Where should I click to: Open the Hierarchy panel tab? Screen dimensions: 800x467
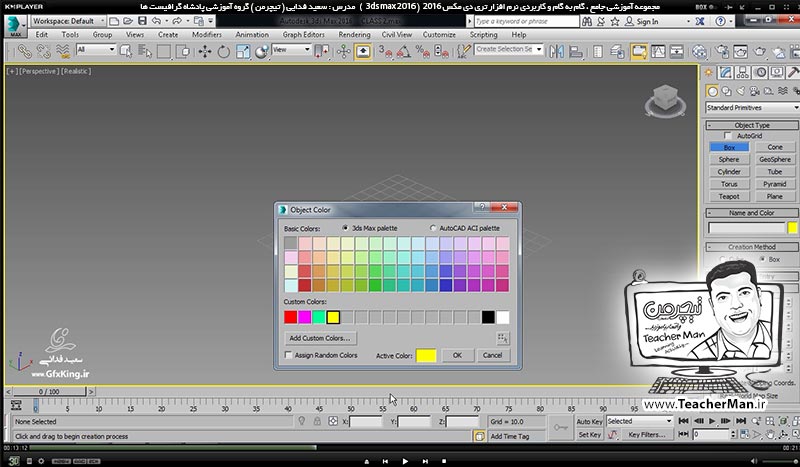click(x=743, y=72)
